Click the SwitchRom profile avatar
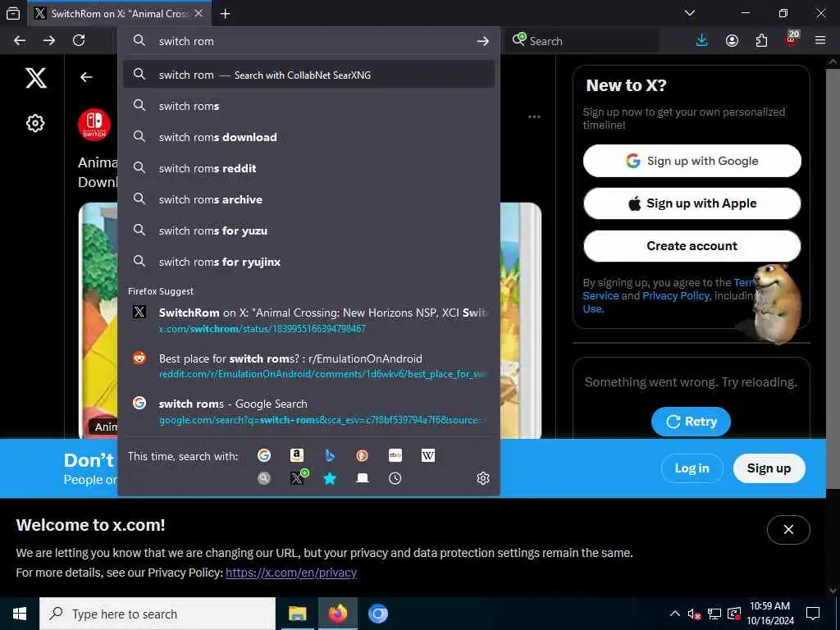This screenshot has height=630, width=840. (x=94, y=125)
